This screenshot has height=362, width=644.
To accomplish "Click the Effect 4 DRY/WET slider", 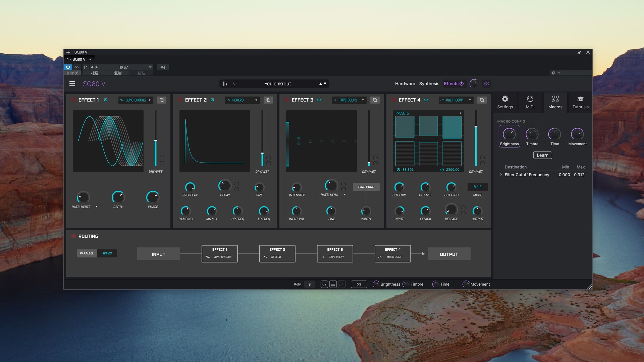I will pos(476,138).
